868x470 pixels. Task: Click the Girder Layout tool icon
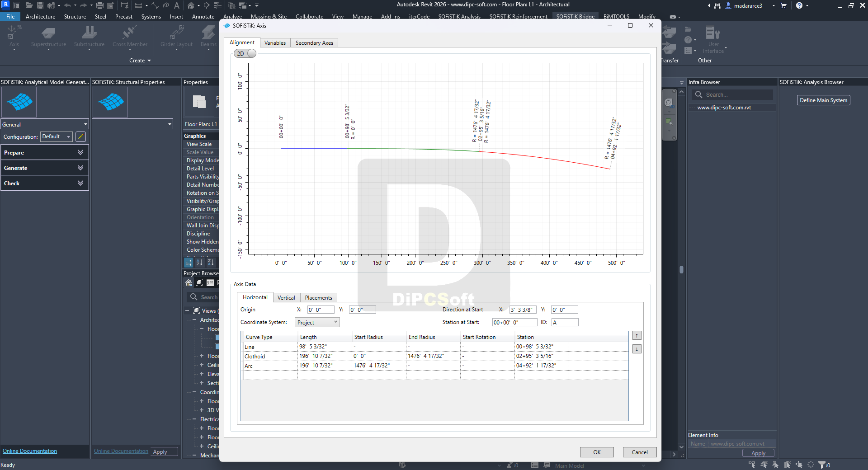tap(176, 33)
